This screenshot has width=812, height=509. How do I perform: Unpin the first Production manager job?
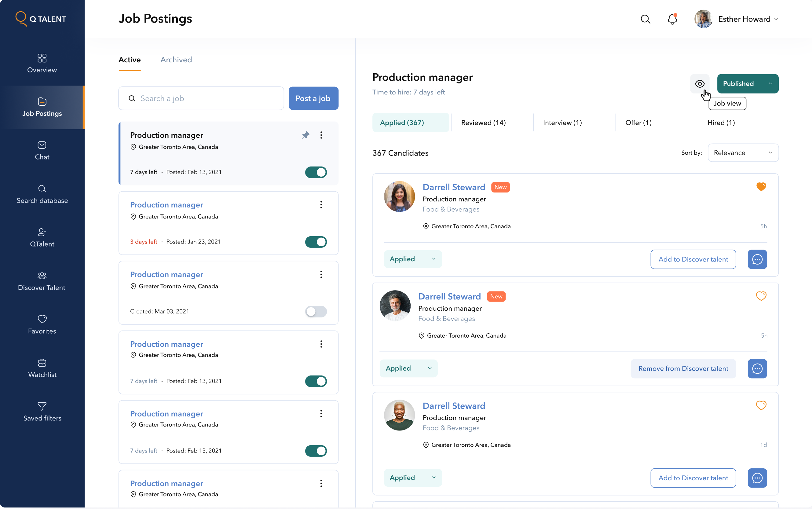pyautogui.click(x=305, y=135)
